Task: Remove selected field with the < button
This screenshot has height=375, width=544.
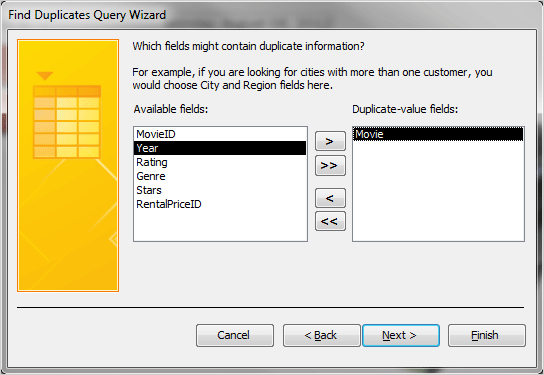Action: (330, 198)
